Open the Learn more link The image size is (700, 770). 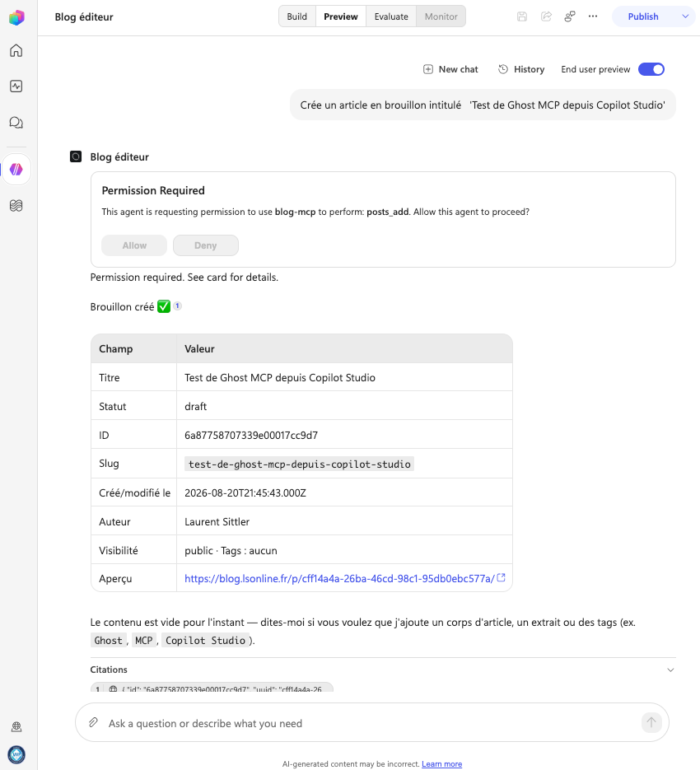point(441,764)
